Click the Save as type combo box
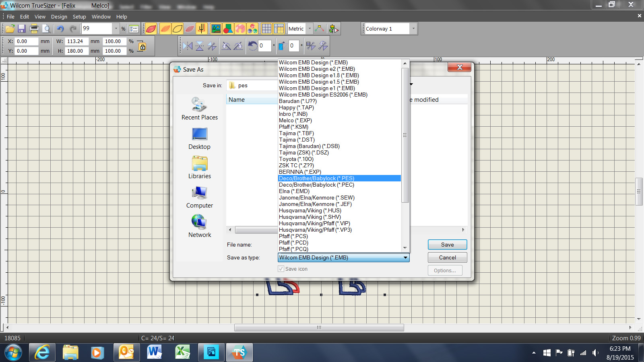The image size is (644, 362). click(344, 257)
